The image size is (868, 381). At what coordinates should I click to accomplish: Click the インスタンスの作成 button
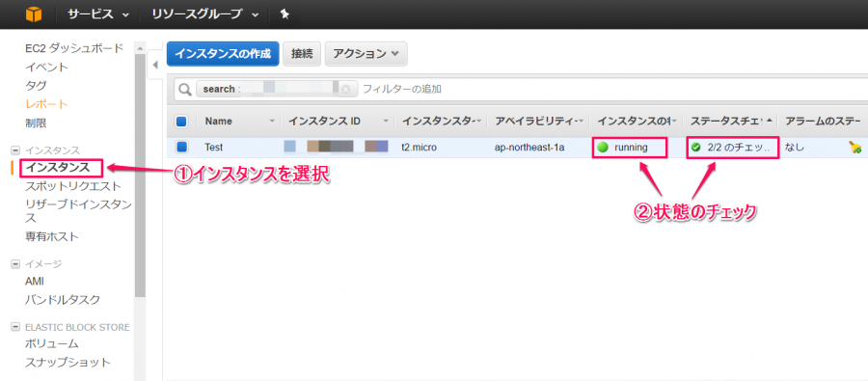(223, 54)
